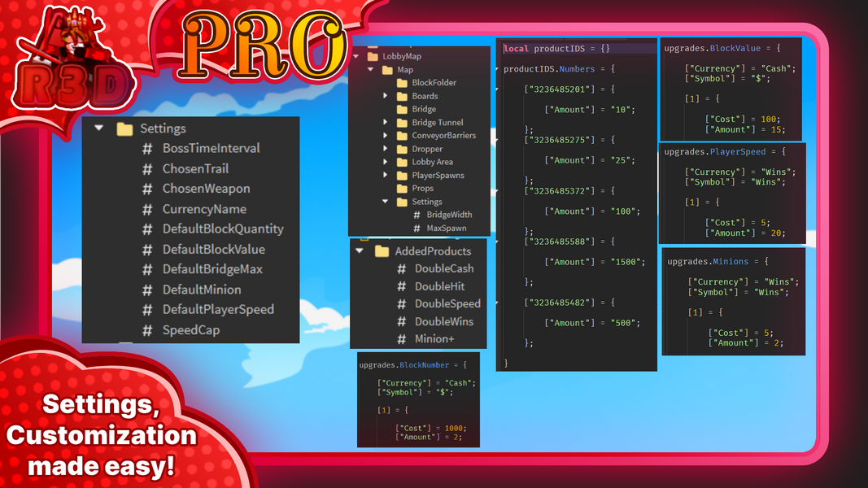The height and width of the screenshot is (488, 868).
Task: Select the DefaultBridgeMax value icon
Action: (x=147, y=269)
